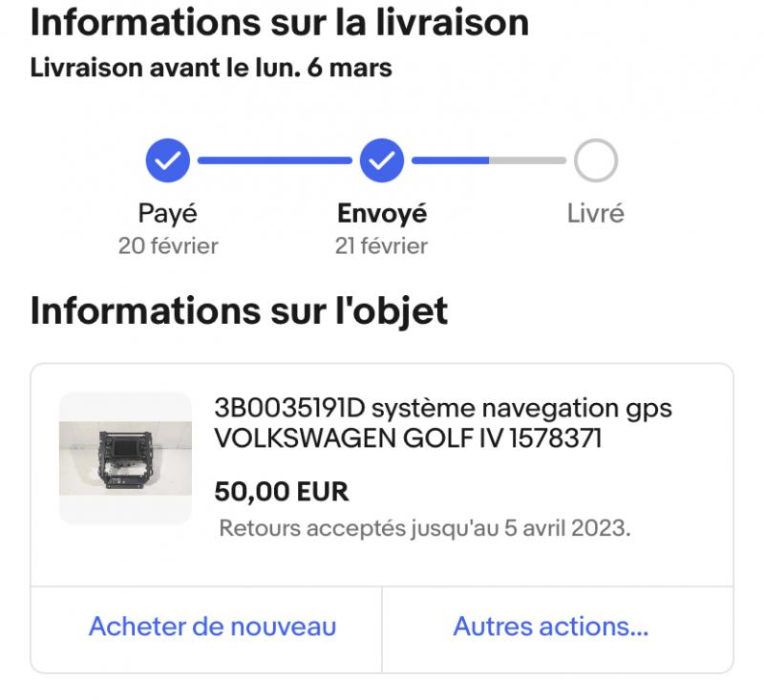This screenshot has height=700, width=764.
Task: Click VOLKSWAGEN GOLF IV 1578371 title line
Action: click(x=408, y=438)
